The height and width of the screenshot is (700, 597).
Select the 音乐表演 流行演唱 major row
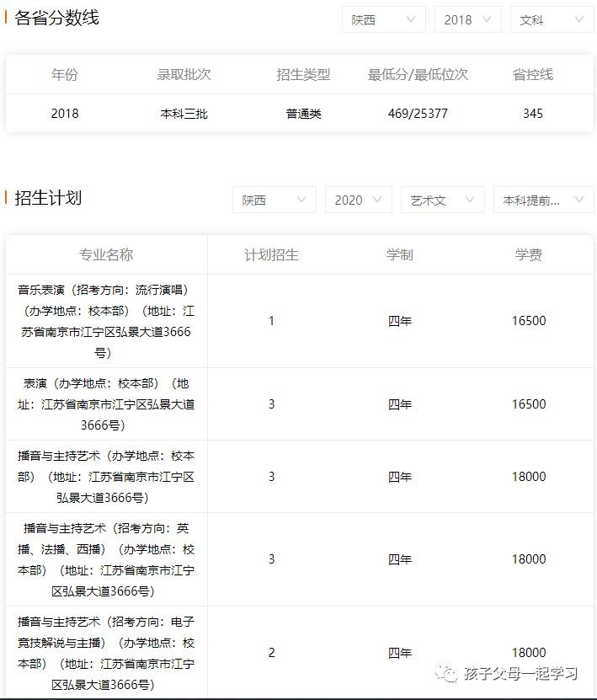coord(106,321)
